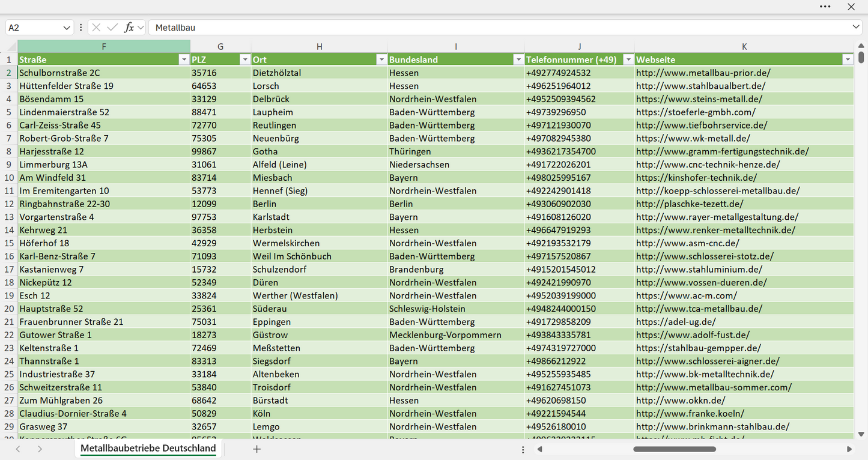
Task: Open the three-dots more options menu
Action: [x=825, y=7]
